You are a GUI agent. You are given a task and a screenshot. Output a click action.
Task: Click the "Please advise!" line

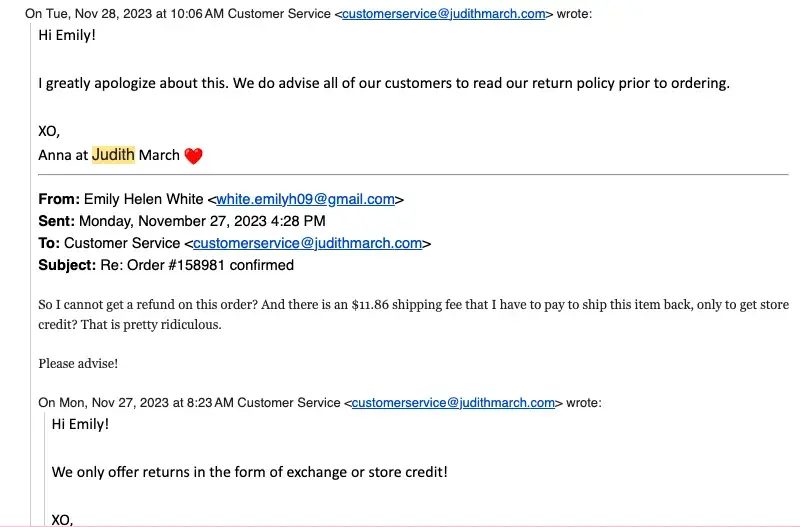(x=78, y=364)
